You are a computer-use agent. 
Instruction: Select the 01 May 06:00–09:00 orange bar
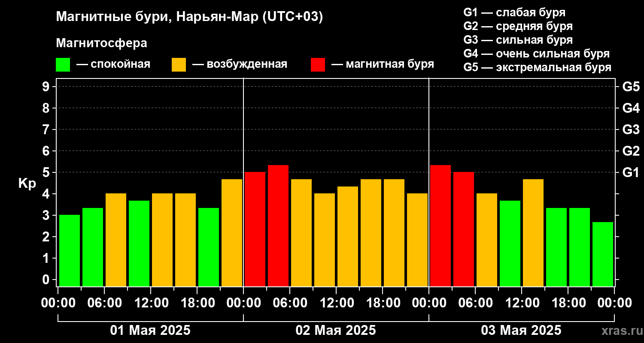[x=116, y=240]
